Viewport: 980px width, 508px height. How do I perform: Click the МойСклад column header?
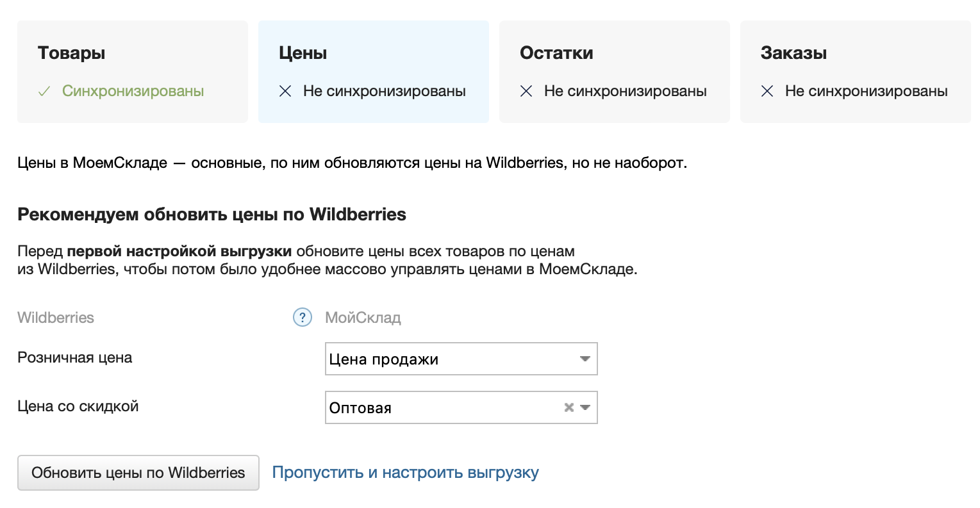[x=363, y=318]
